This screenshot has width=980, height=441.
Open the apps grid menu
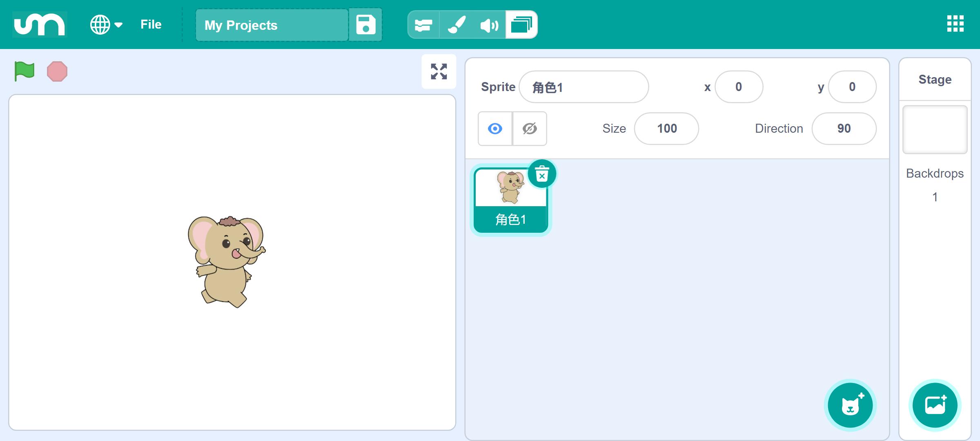click(955, 24)
